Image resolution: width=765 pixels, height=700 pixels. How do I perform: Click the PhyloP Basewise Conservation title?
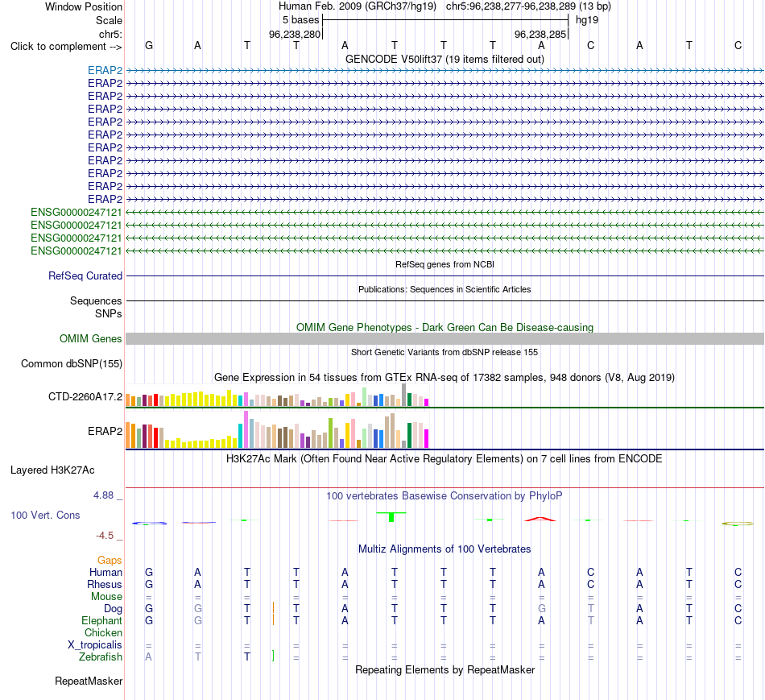(445, 496)
